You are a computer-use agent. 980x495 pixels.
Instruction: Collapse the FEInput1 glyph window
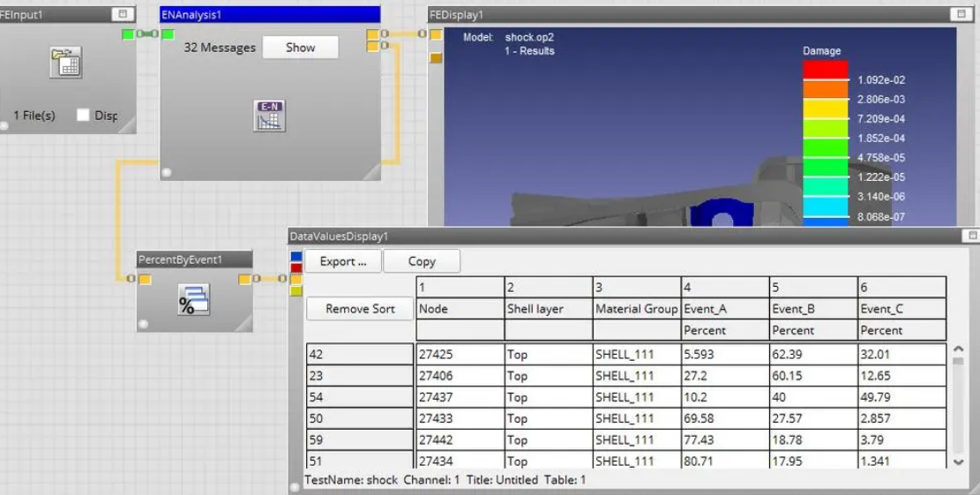click(123, 14)
